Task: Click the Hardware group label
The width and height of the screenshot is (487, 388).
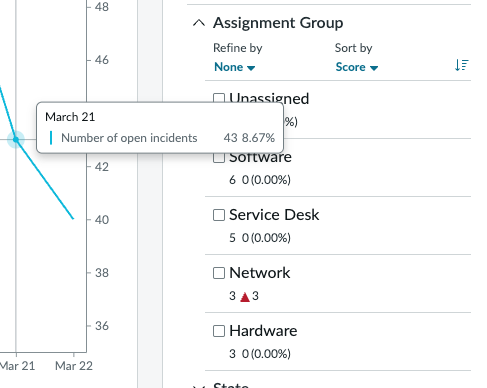Action: click(x=263, y=331)
